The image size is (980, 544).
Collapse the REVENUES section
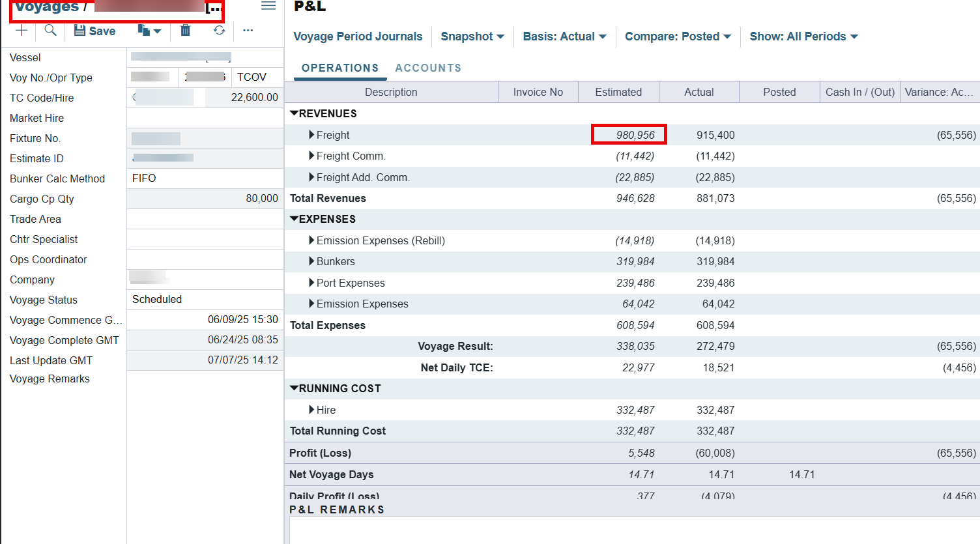pos(294,113)
